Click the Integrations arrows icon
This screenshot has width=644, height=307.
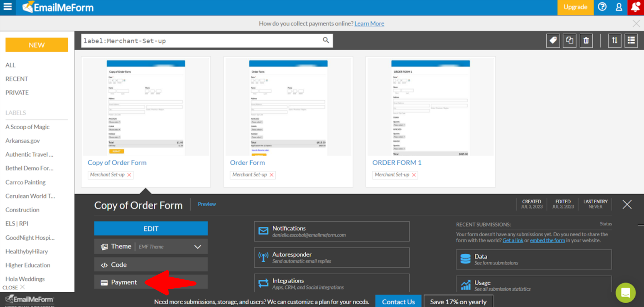(263, 283)
